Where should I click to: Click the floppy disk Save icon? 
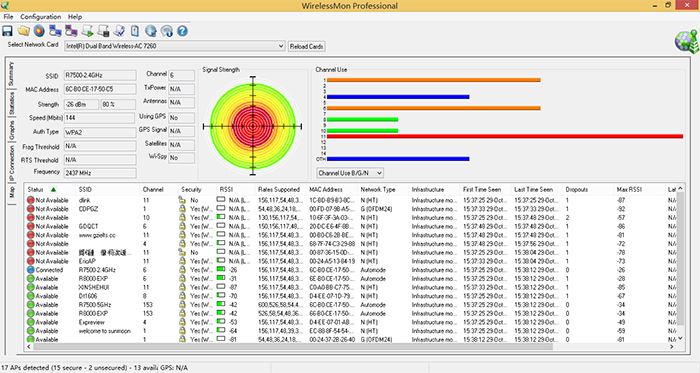point(7,31)
